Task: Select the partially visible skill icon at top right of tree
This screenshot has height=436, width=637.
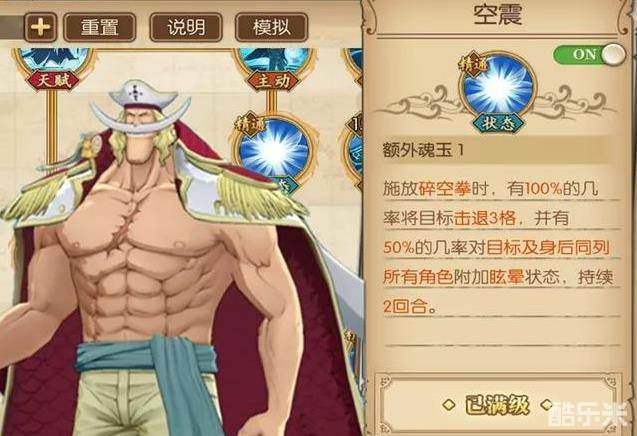Action: pyautogui.click(x=353, y=65)
